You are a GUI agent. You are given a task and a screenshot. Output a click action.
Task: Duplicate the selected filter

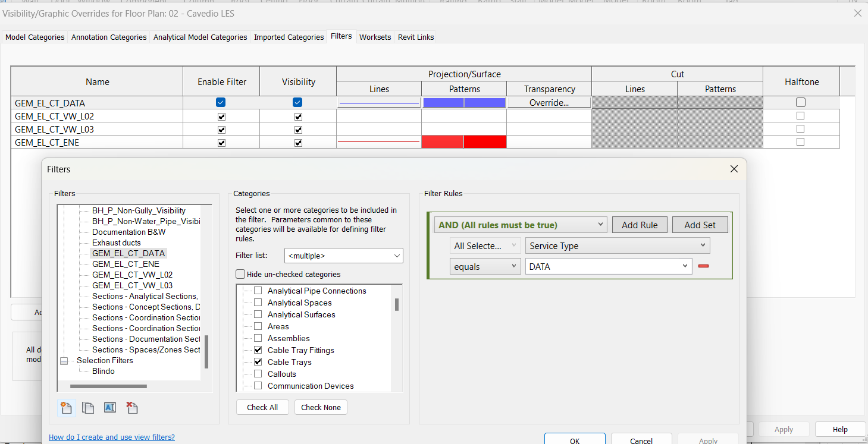(x=87, y=408)
